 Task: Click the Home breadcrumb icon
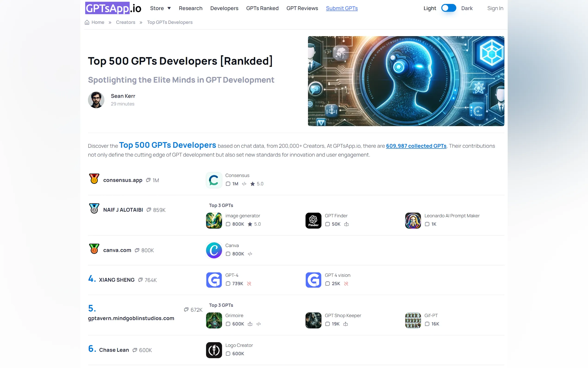point(87,22)
